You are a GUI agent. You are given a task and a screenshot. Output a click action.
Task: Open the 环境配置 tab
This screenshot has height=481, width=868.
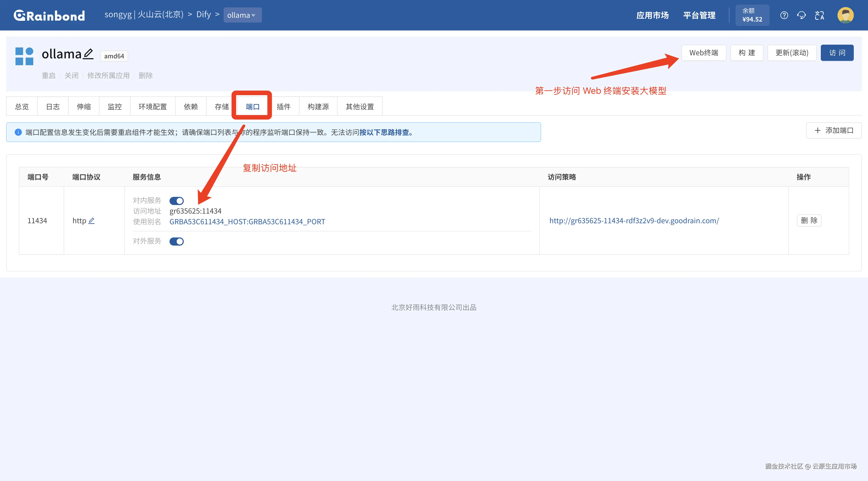click(152, 107)
